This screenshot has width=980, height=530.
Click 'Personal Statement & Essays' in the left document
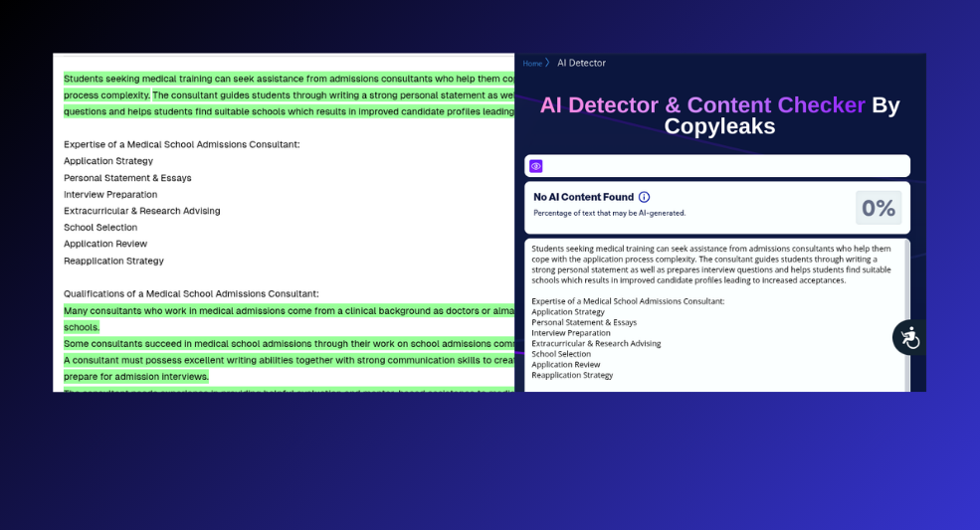pos(127,178)
